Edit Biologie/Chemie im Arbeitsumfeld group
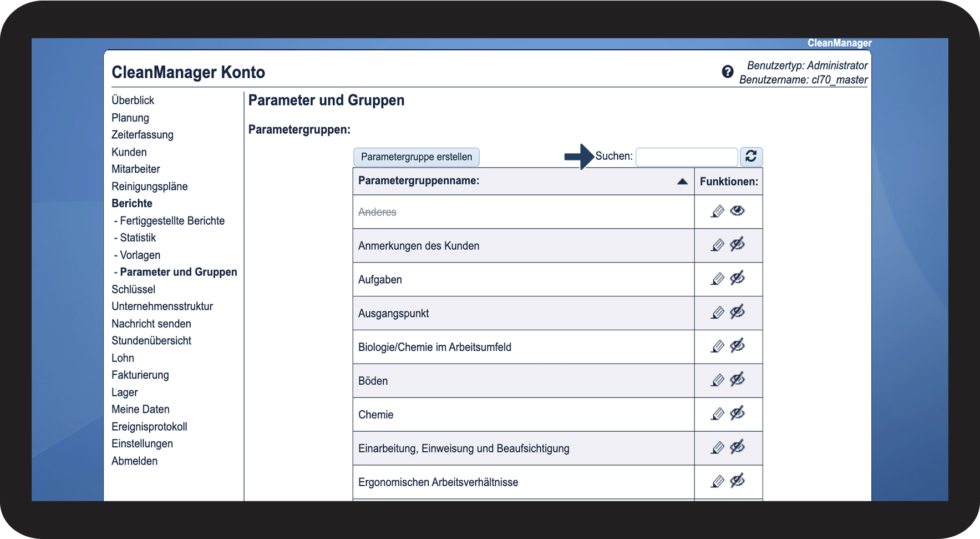This screenshot has height=539, width=980. click(x=718, y=346)
